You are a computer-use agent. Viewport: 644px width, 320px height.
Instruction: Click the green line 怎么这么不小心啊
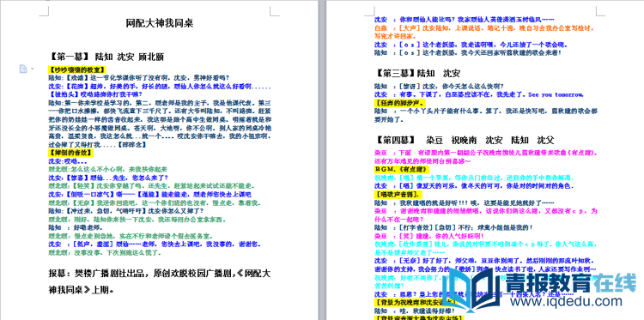click(107, 169)
